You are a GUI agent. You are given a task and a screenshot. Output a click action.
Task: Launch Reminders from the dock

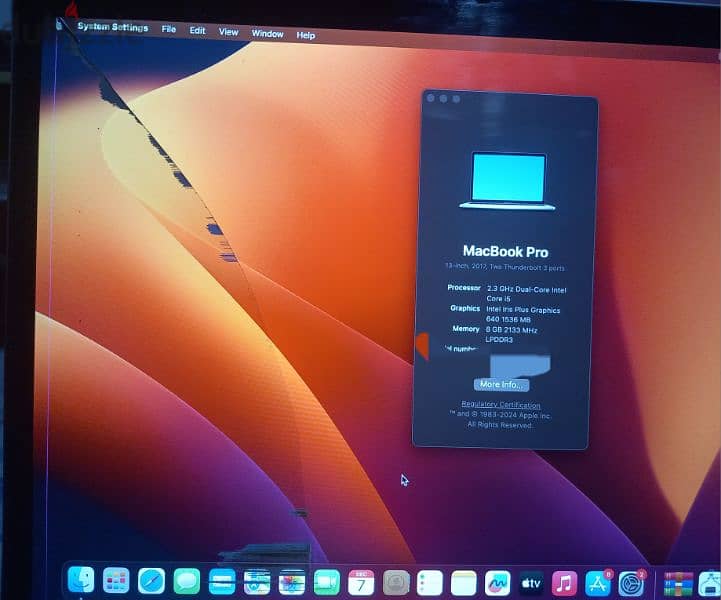pos(430,583)
